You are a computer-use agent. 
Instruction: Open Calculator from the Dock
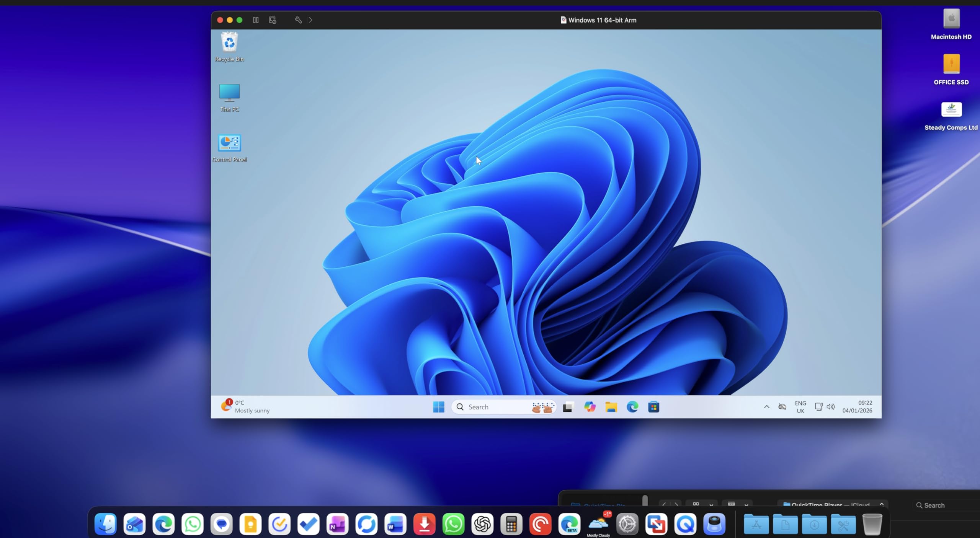tap(511, 523)
